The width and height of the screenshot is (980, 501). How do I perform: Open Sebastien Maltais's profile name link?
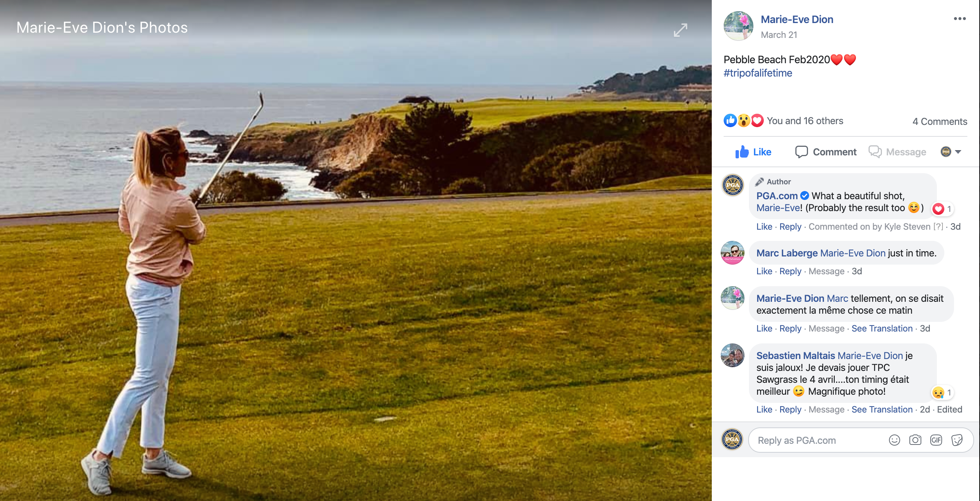coord(795,356)
